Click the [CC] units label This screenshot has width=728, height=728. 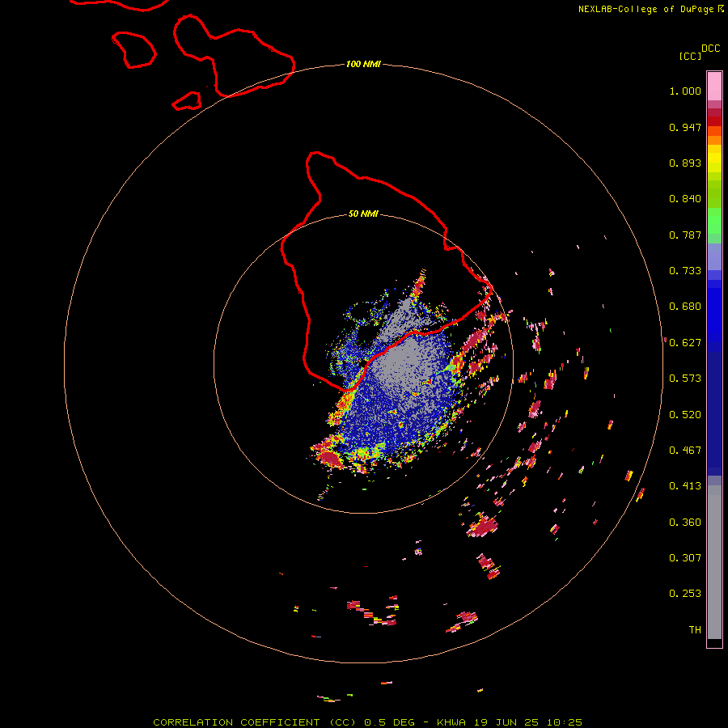pyautogui.click(x=691, y=56)
